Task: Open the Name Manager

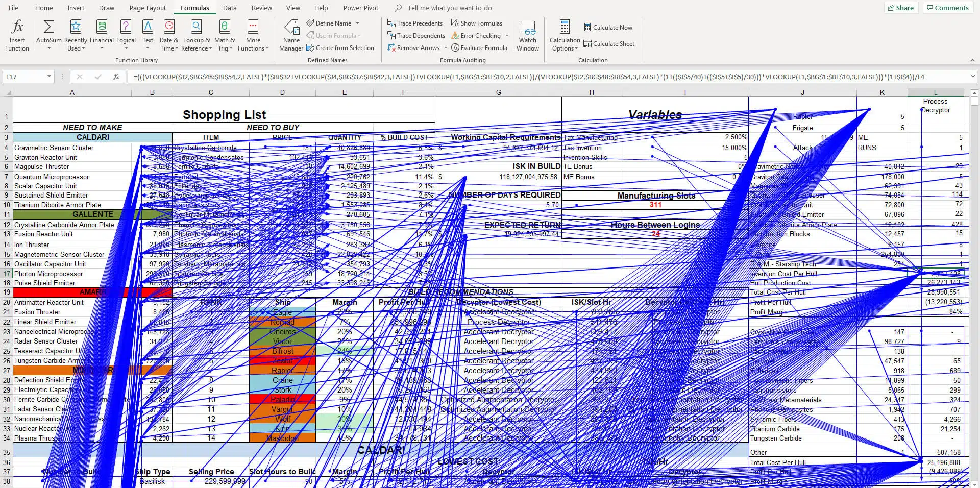Action: (291, 35)
